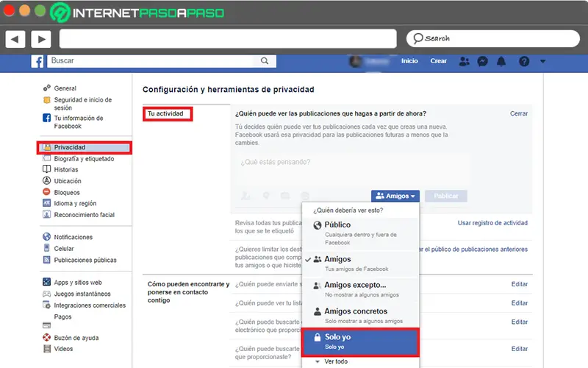This screenshot has width=588, height=368.
Task: Click Editar for buscarte con electrónico row
Action: (520, 322)
